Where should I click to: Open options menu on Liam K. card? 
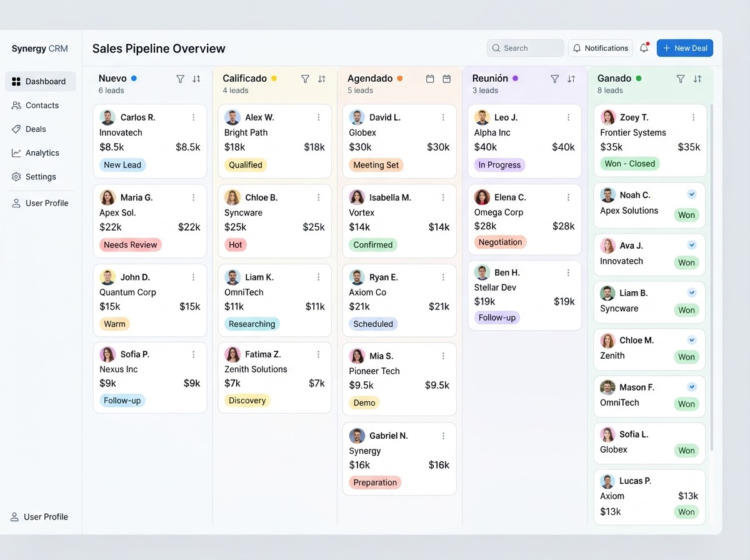319,277
